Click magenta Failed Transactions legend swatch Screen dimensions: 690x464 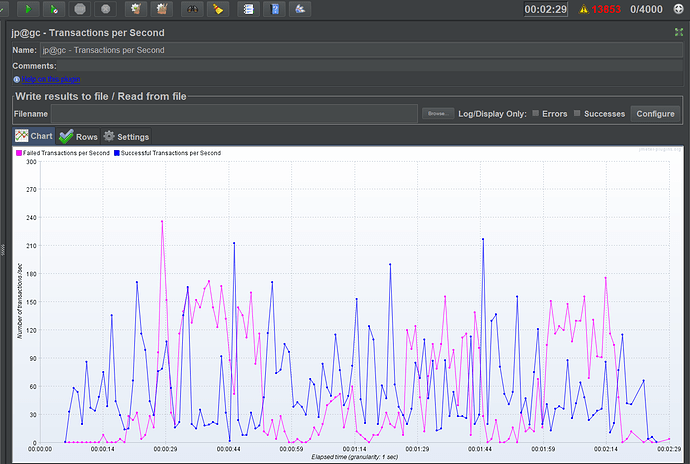pos(19,153)
